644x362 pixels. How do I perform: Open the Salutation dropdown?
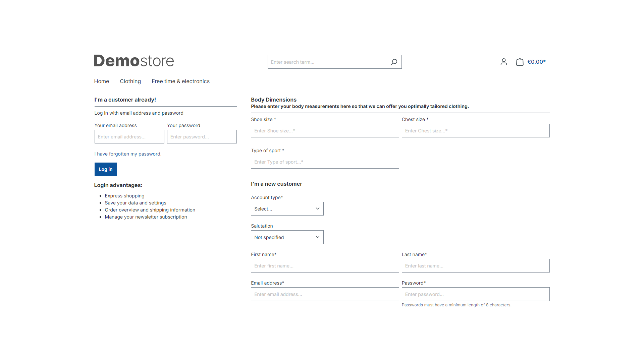coord(287,237)
